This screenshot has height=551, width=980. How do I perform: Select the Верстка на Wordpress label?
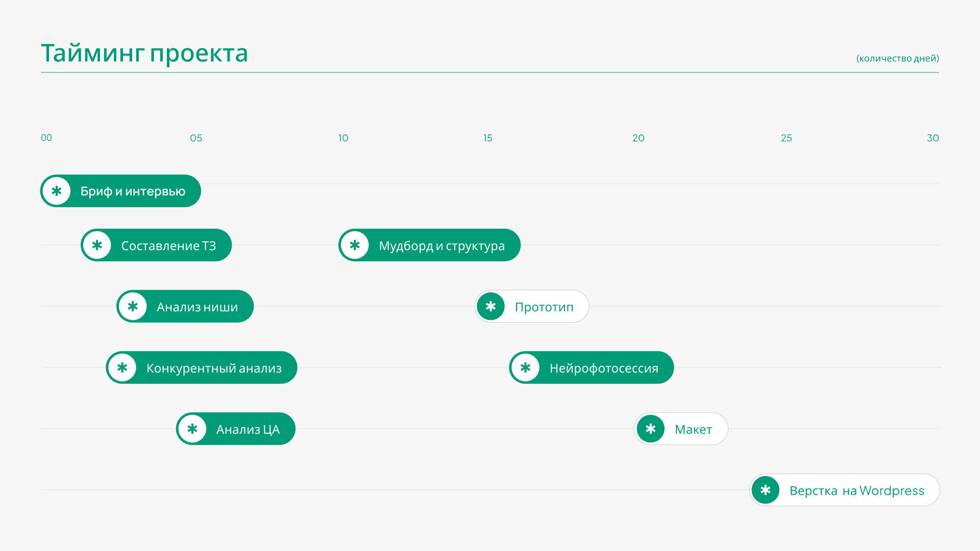point(857,491)
